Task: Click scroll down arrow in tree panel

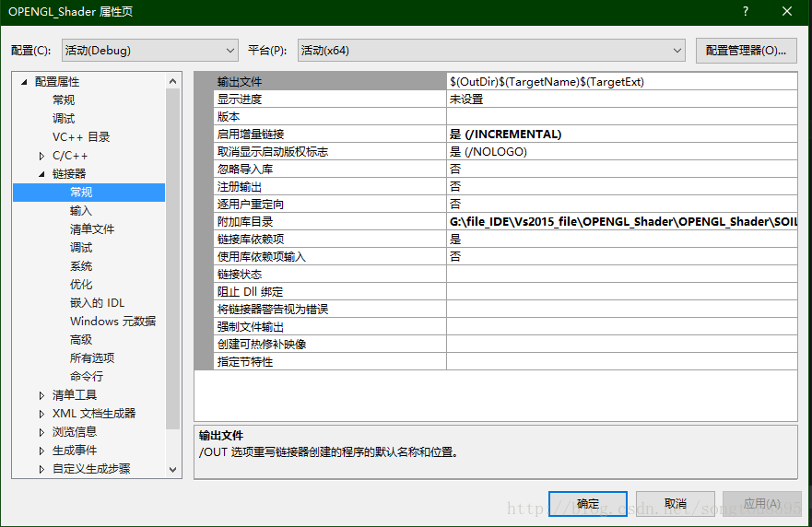Action: click(x=173, y=470)
